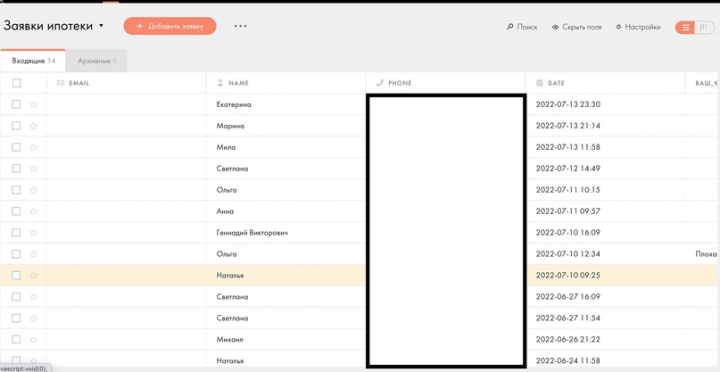Star the Михаил request
This screenshot has width=720, height=372.
click(x=33, y=339)
